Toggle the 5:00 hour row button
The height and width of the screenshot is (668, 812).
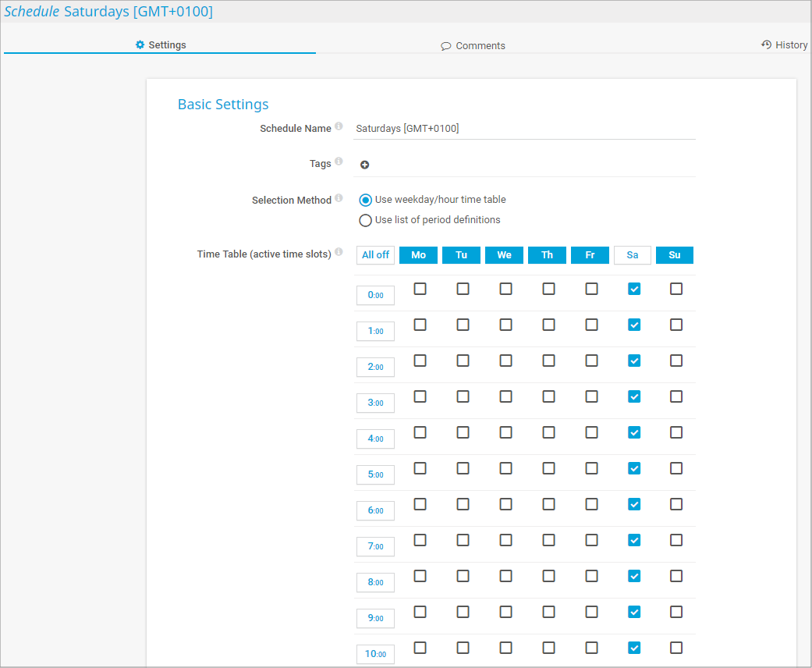tap(375, 474)
